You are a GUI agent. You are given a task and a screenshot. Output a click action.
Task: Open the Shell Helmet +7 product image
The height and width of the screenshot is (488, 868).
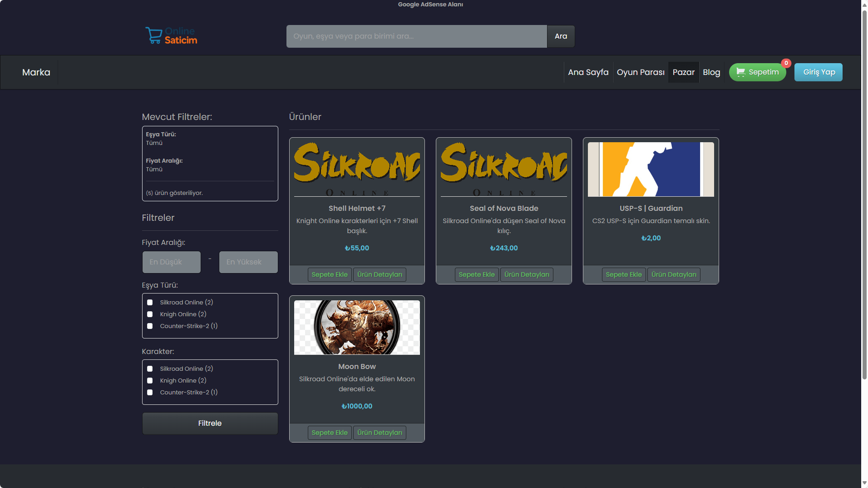[x=357, y=169]
